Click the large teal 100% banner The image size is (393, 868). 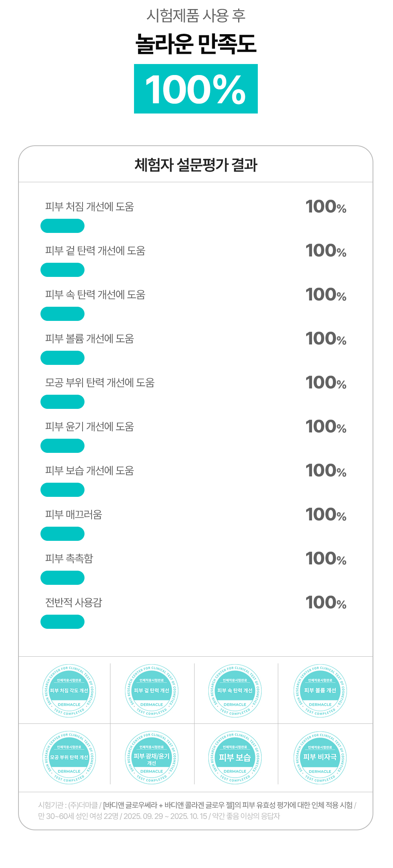point(196,89)
